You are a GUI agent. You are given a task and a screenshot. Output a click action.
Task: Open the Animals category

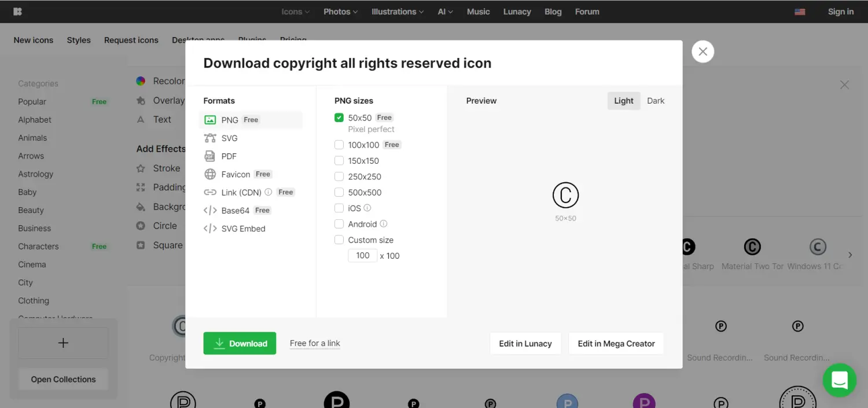pyautogui.click(x=32, y=138)
